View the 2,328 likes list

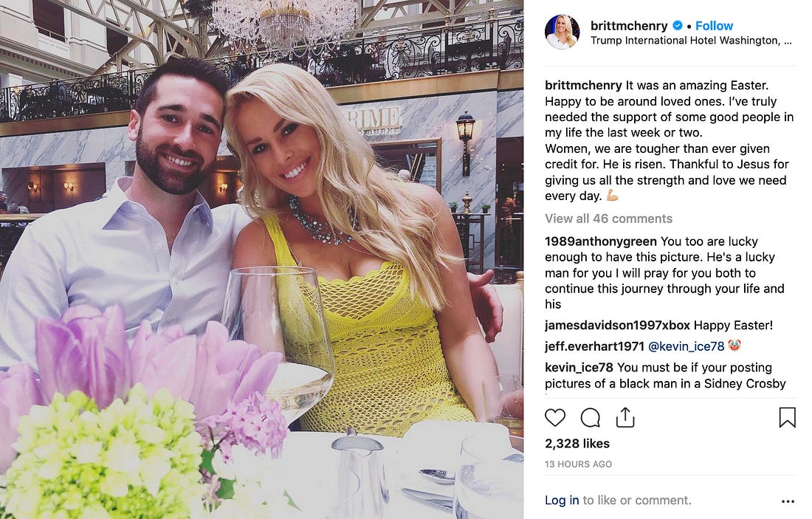[577, 444]
